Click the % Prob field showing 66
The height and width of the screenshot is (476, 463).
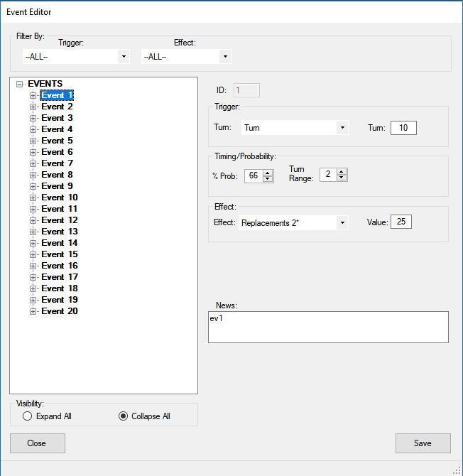pos(254,175)
